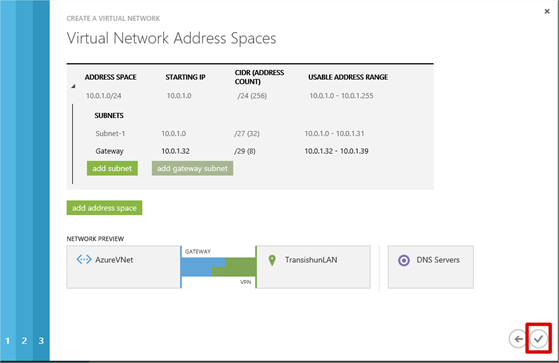Open the /24 (256) CIDR dropdown
Image resolution: width=559 pixels, height=363 pixels.
252,96
